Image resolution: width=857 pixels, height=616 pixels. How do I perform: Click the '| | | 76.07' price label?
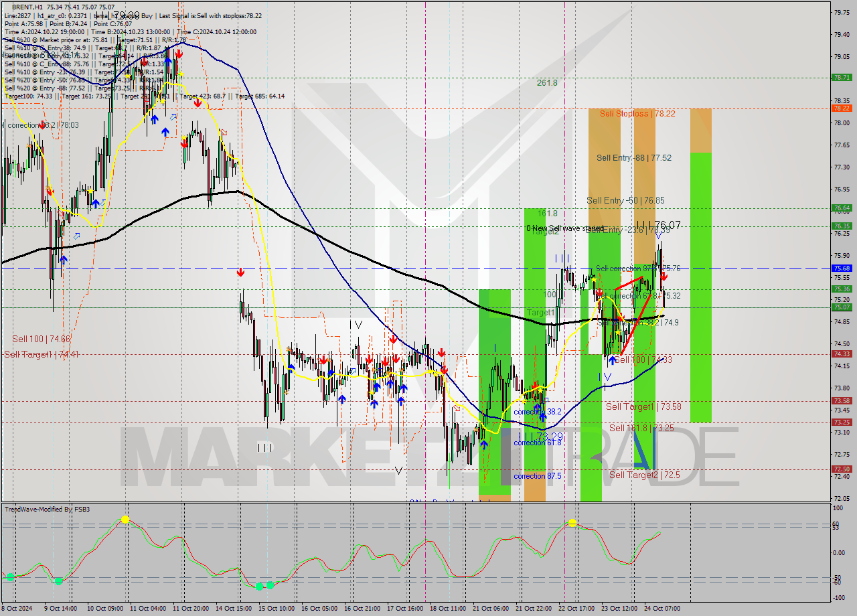(x=658, y=225)
